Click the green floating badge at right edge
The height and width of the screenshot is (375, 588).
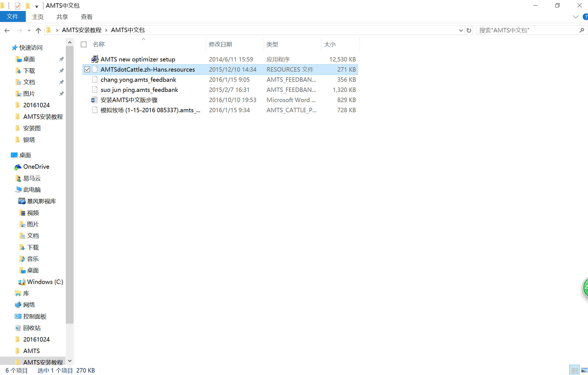point(585,287)
